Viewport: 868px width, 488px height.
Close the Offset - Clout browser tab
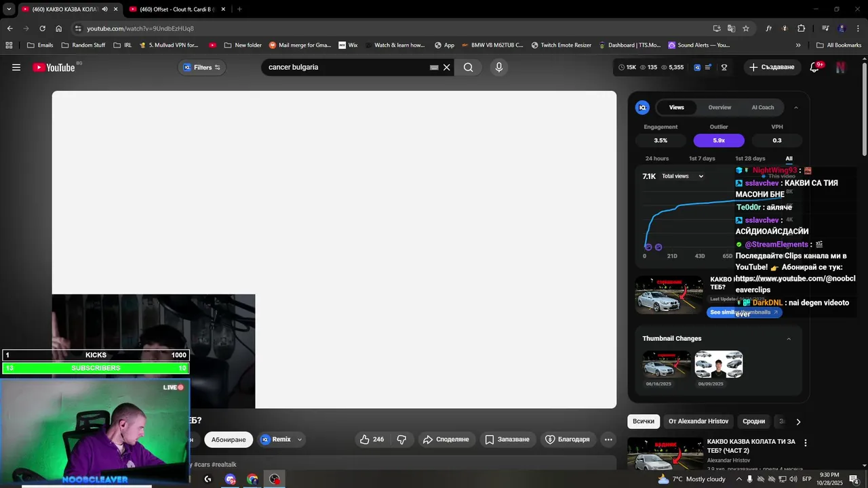click(x=223, y=9)
